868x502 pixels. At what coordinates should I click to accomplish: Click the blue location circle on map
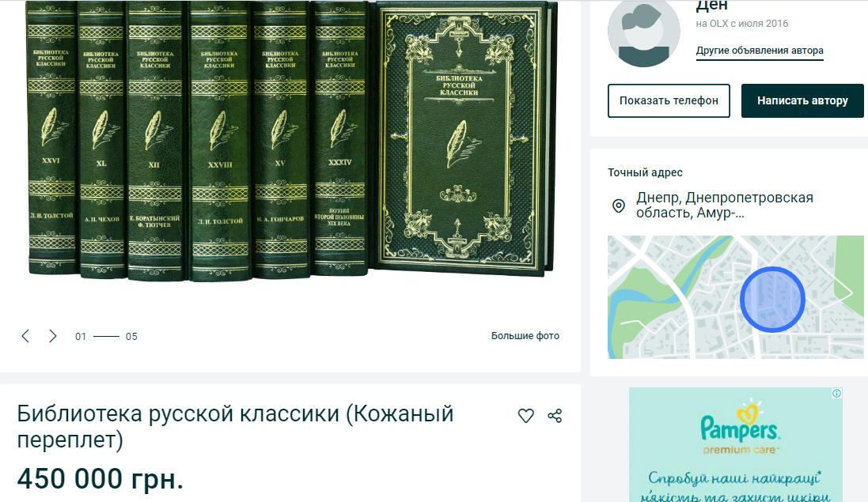(x=772, y=299)
